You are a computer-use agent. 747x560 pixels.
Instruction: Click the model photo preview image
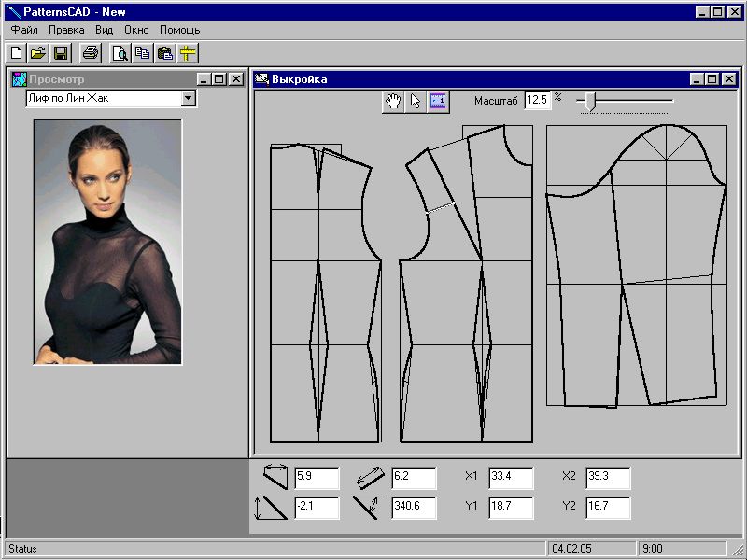[107, 241]
